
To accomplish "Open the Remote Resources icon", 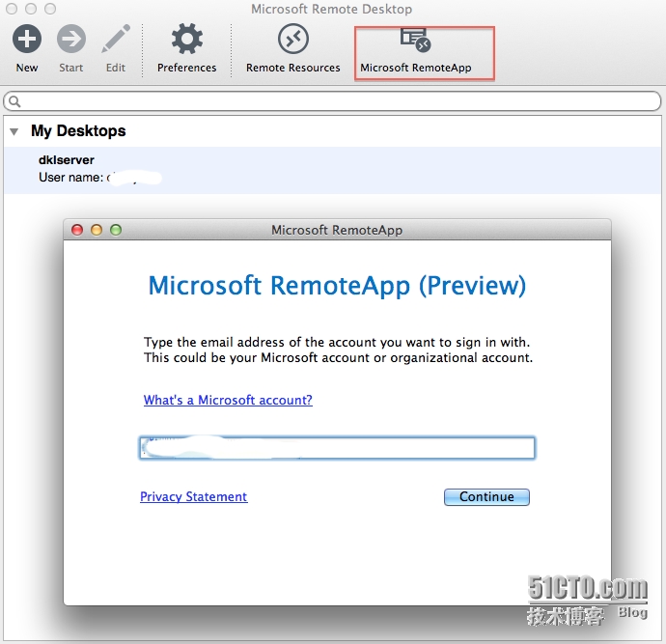I will (293, 39).
